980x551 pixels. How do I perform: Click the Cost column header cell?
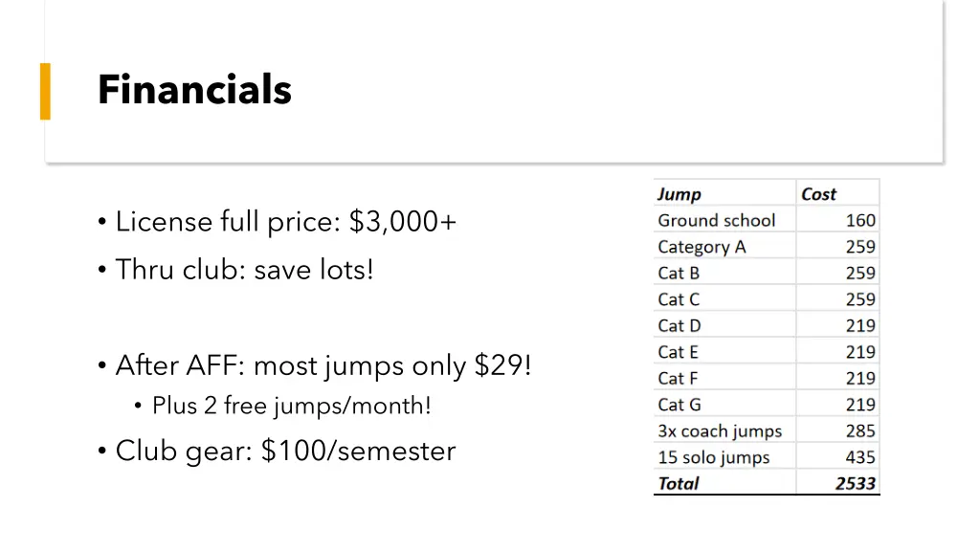coord(837,194)
